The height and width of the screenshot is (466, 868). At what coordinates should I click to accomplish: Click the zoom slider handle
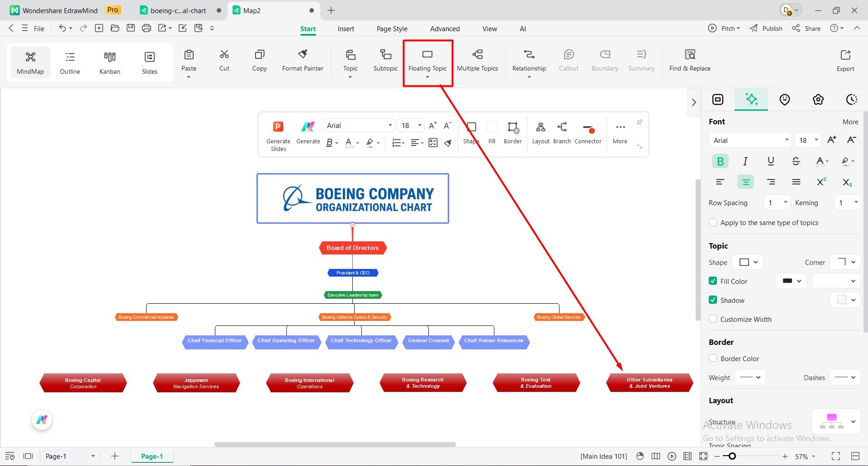[732, 456]
